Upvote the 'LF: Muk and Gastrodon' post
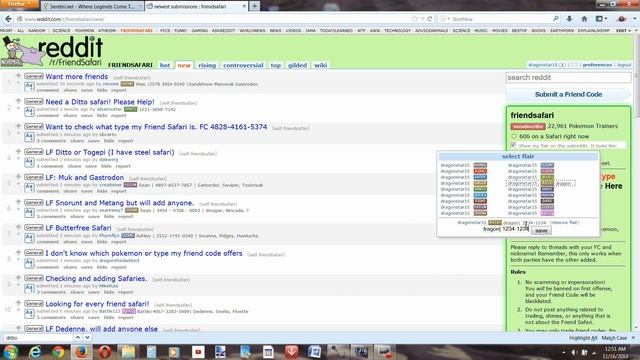640x360 pixels. [x=18, y=176]
